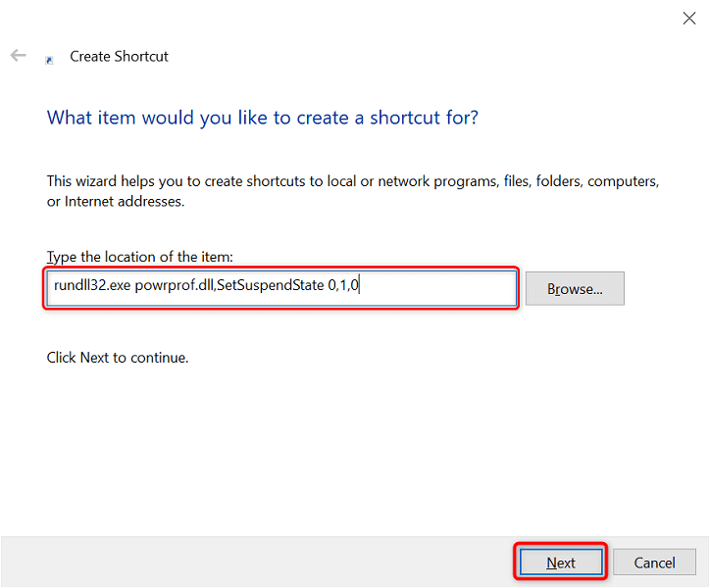Cancel the shortcut creation wizard
This screenshot has width=710, height=588.
(654, 563)
